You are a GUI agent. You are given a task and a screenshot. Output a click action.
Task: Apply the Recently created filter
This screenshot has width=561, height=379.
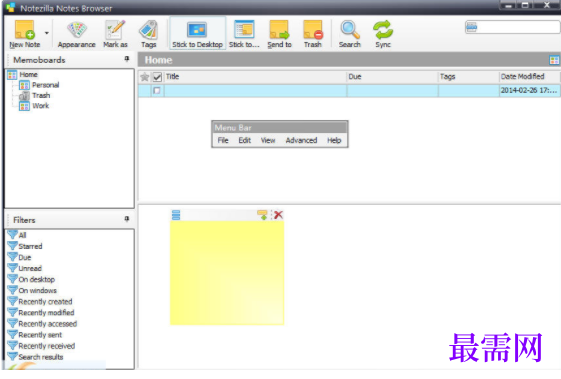[40, 301]
